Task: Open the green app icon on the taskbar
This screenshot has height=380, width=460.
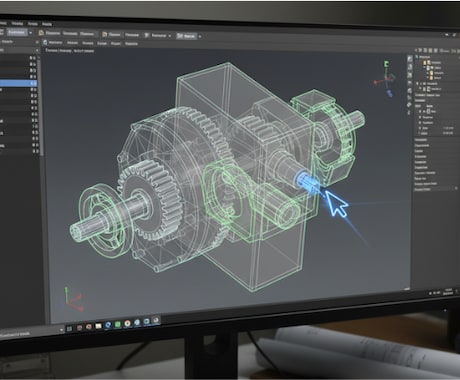Action: tap(117, 324)
